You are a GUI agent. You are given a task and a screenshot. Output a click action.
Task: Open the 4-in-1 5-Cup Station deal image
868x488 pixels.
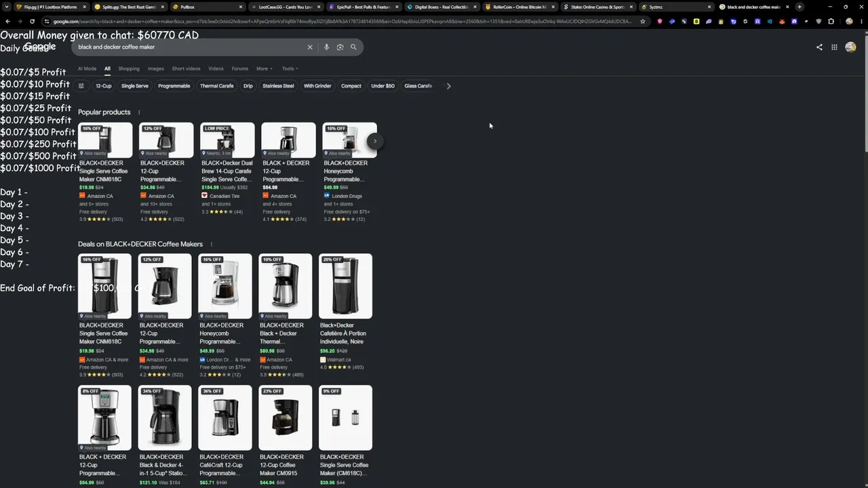(x=165, y=418)
